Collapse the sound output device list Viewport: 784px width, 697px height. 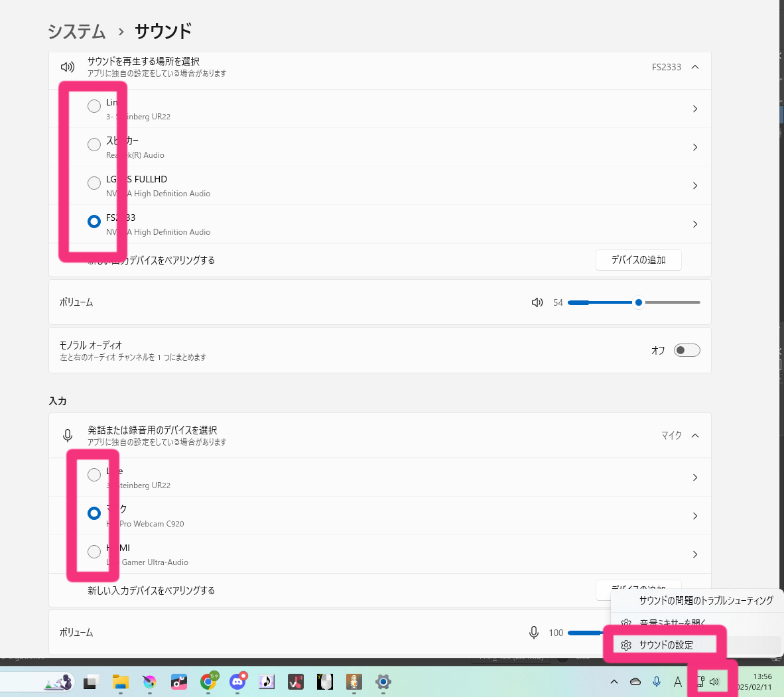[695, 67]
